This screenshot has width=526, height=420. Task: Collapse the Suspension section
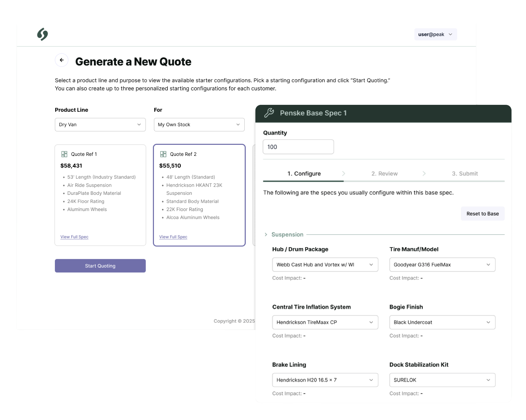pos(266,234)
